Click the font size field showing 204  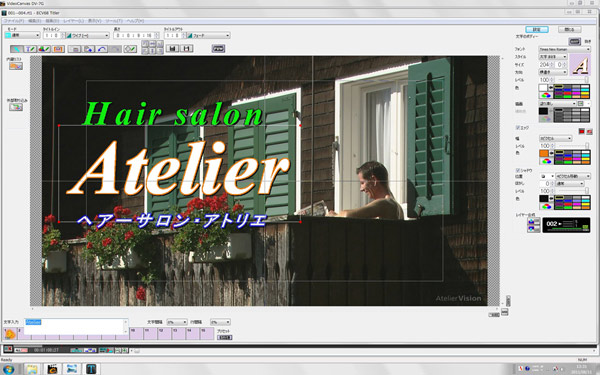(x=546, y=65)
